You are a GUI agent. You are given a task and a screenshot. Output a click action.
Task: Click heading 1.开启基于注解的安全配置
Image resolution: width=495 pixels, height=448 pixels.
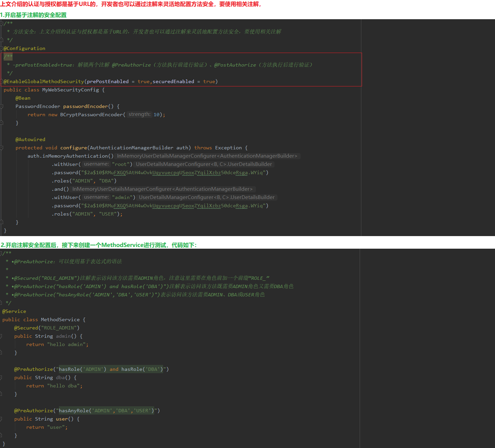click(33, 15)
